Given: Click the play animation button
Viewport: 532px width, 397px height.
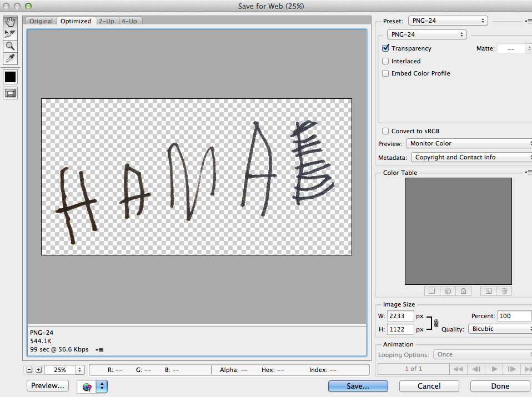Looking at the screenshot, I should (494, 369).
